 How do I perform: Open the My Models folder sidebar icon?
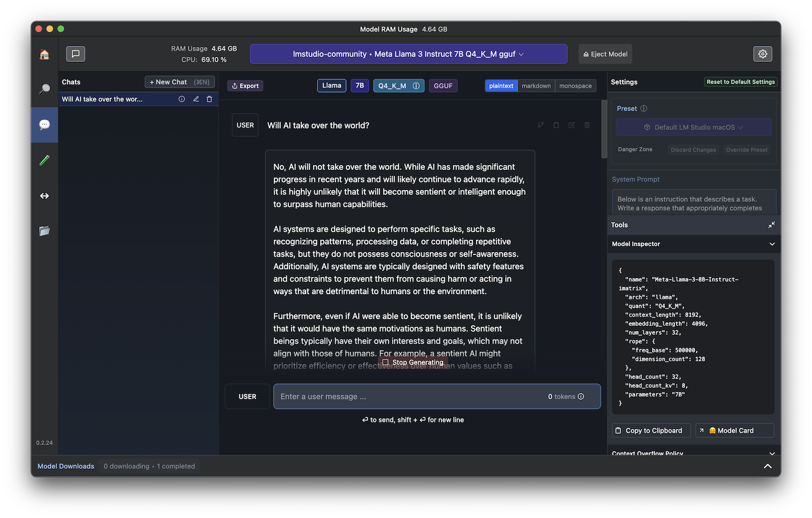tap(45, 231)
